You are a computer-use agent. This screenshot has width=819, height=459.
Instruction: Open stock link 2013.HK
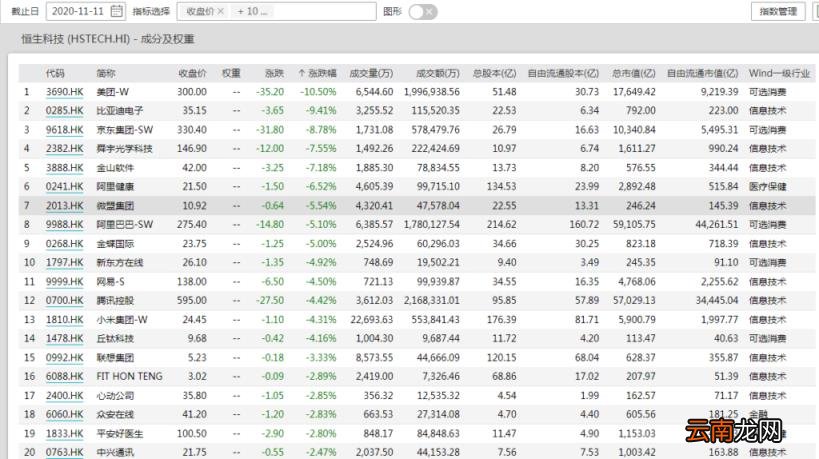pyautogui.click(x=65, y=206)
